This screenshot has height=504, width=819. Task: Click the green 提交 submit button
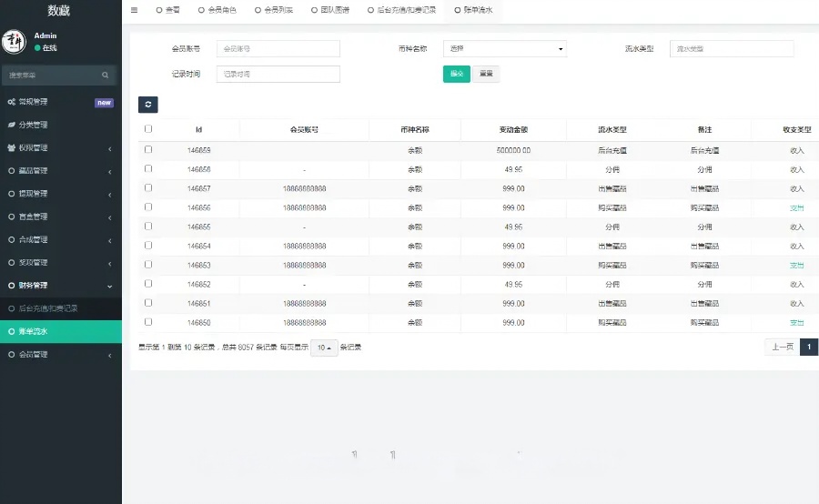pos(456,75)
